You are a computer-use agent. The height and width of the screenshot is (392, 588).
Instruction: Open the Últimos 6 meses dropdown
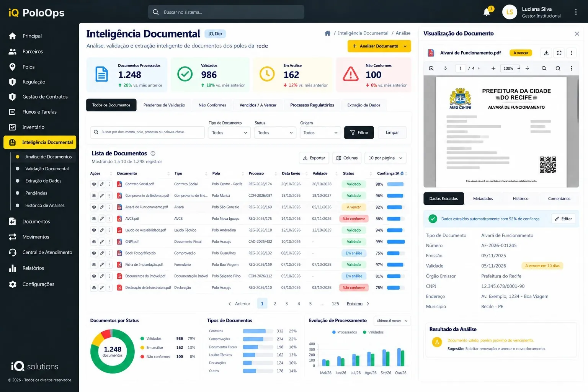click(x=392, y=321)
